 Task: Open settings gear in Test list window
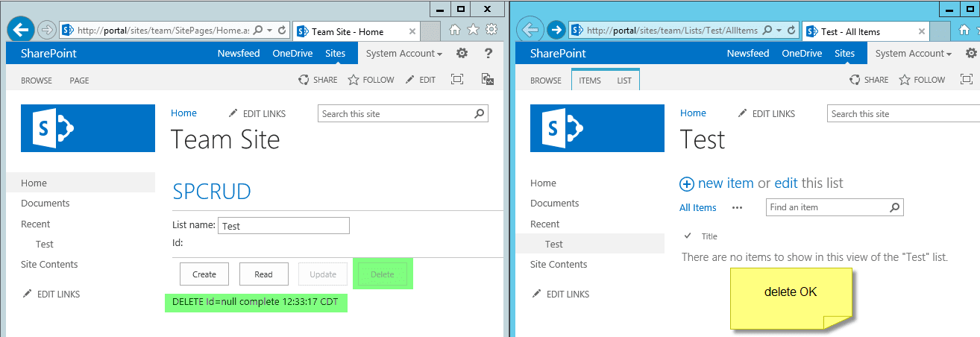click(x=972, y=54)
